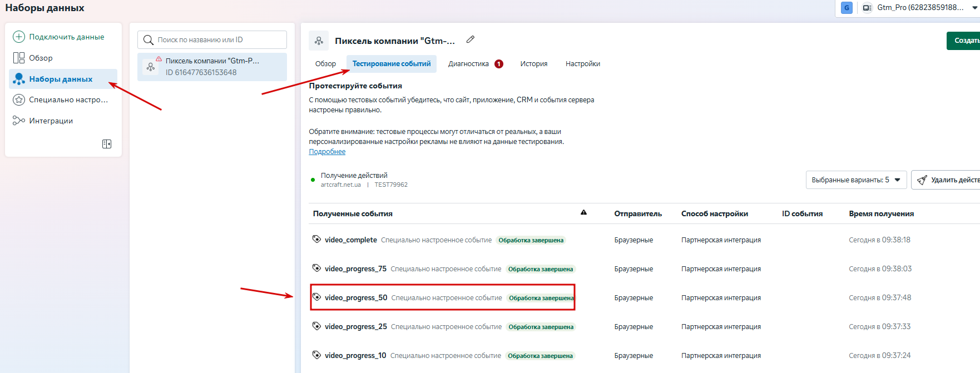Expand the Gtm_Pro account selector dropdown
This screenshot has width=980, height=373.
pyautogui.click(x=974, y=8)
